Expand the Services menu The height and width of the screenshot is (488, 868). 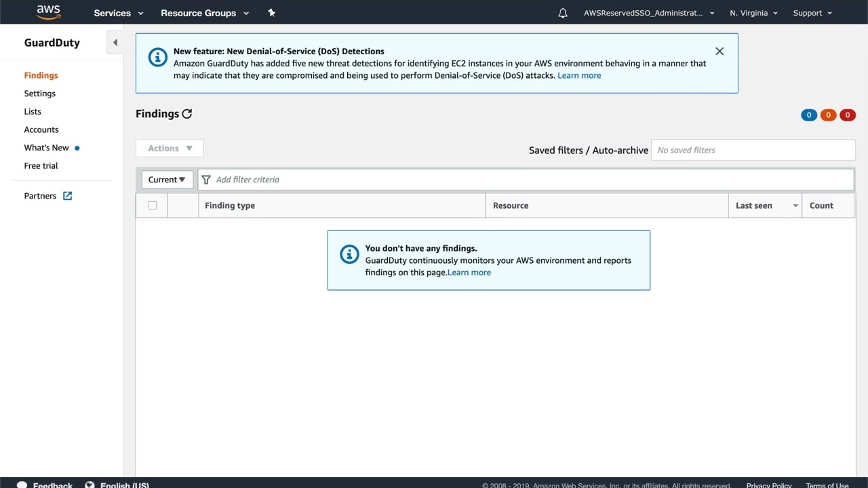tap(119, 13)
